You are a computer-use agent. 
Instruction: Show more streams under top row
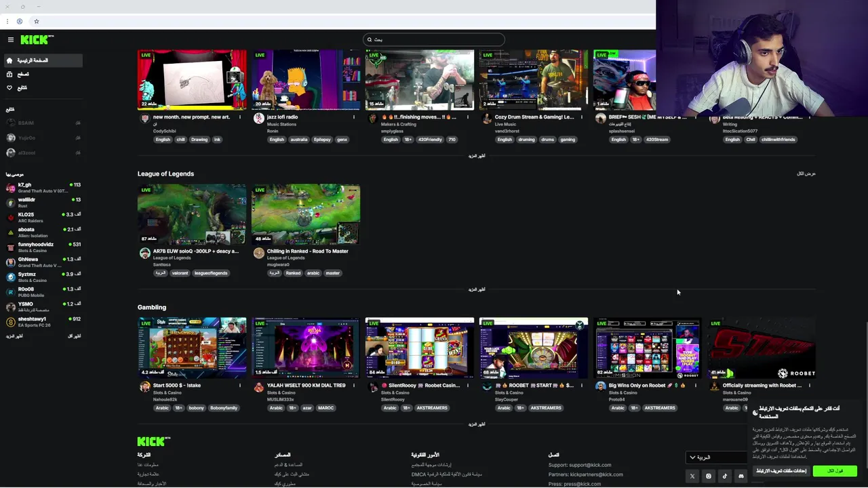pos(477,156)
